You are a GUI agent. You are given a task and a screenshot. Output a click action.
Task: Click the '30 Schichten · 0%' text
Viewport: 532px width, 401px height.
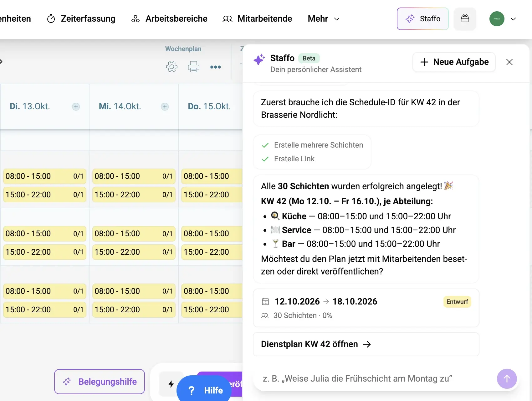(x=303, y=315)
